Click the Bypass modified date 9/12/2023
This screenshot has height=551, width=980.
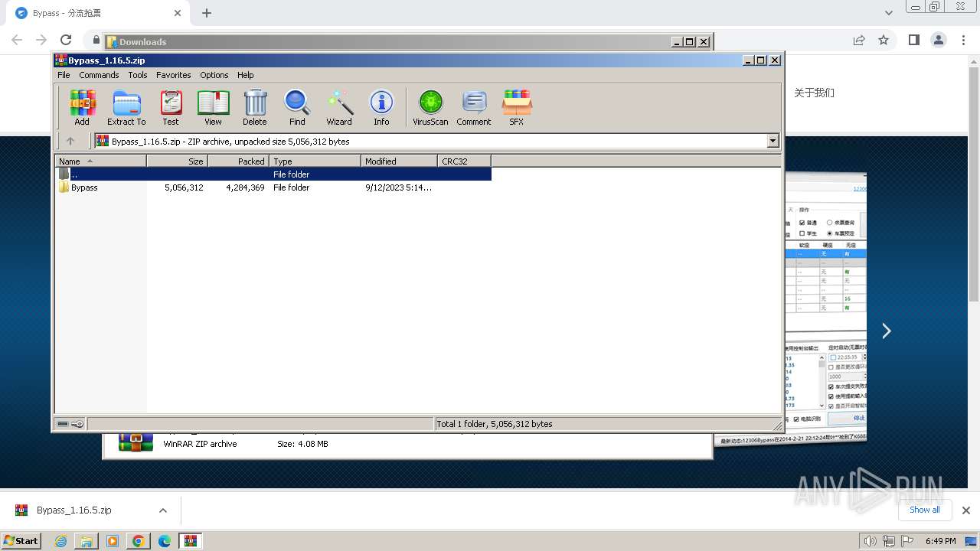[x=398, y=187]
